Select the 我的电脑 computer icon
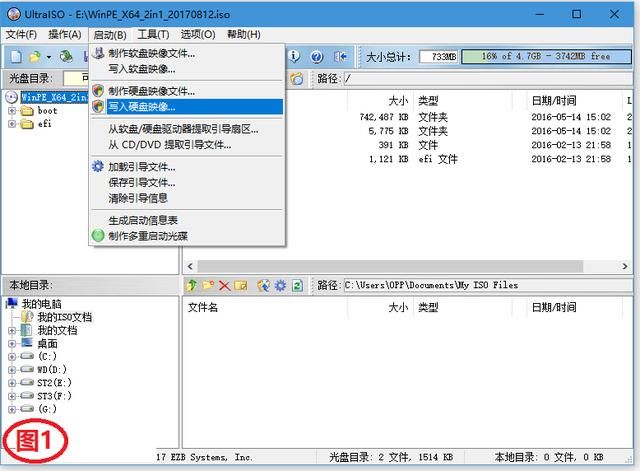The height and width of the screenshot is (471, 640). tap(12, 303)
